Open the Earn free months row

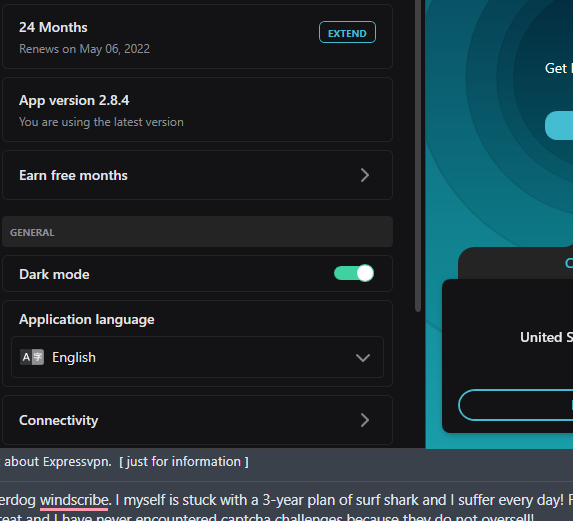(197, 175)
